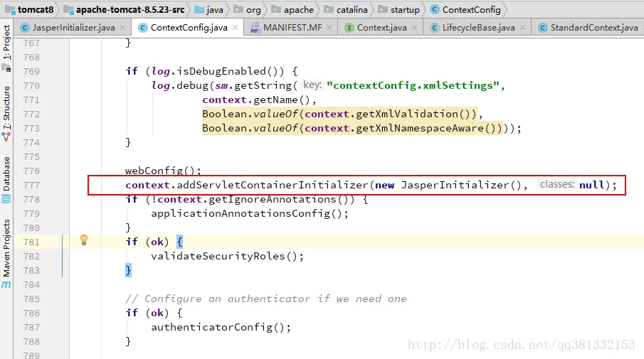Image resolution: width=644 pixels, height=359 pixels.
Task: Open the Structure tool window
Action: pyautogui.click(x=6, y=113)
